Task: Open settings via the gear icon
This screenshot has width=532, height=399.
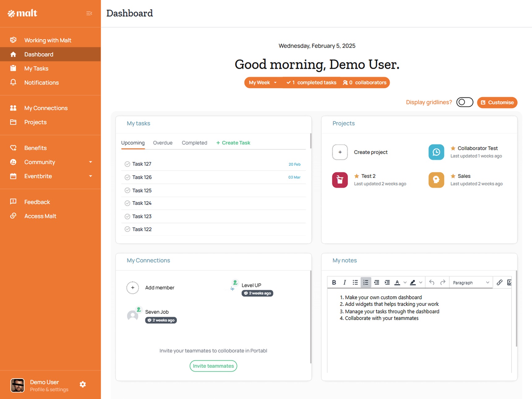Action: [83, 384]
